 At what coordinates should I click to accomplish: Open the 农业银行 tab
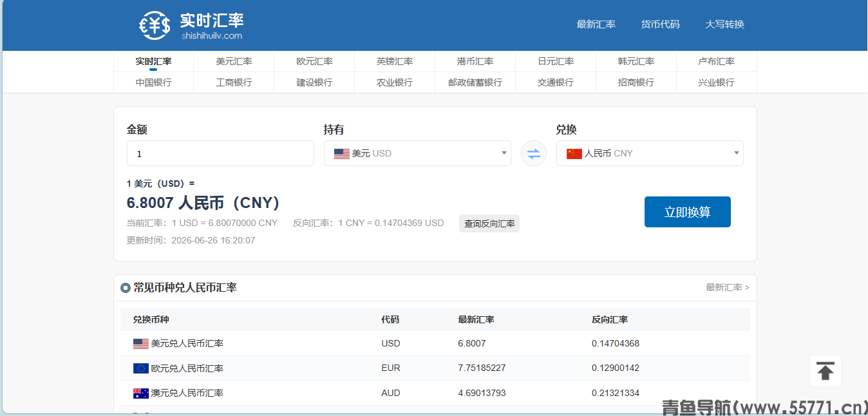coord(395,82)
